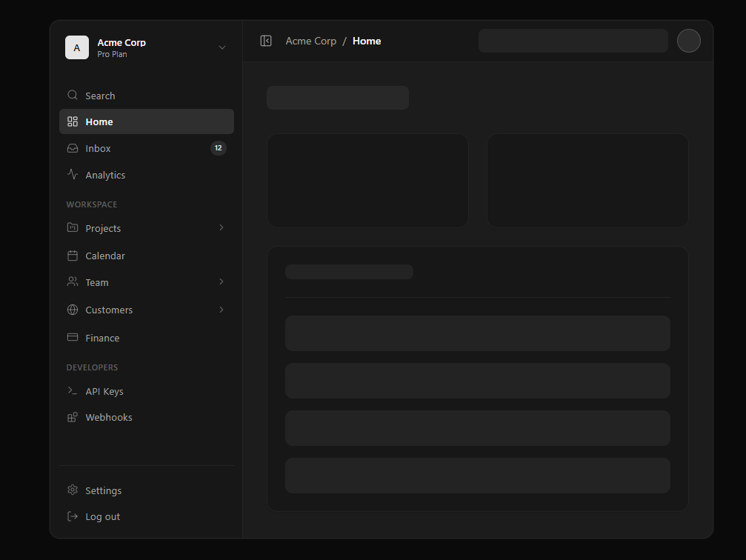This screenshot has width=746, height=560.
Task: Click the round user avatar placeholder
Action: [x=689, y=41]
